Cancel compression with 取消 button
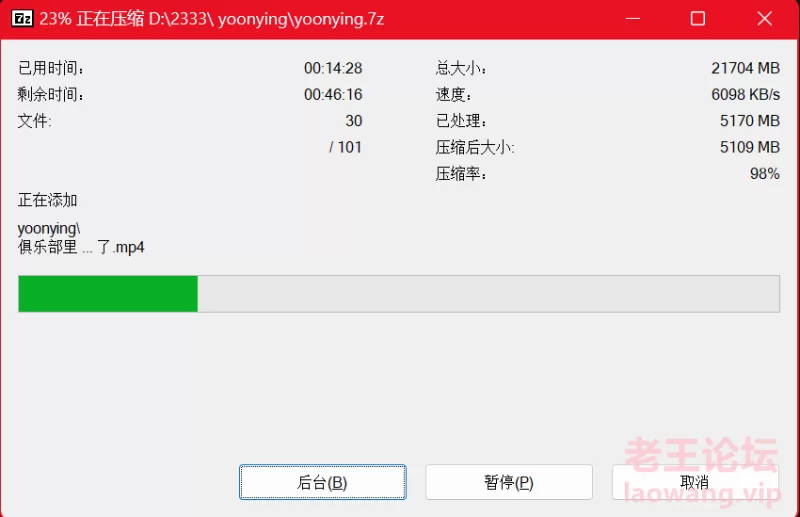Viewport: 800px width, 517px height. tap(695, 482)
